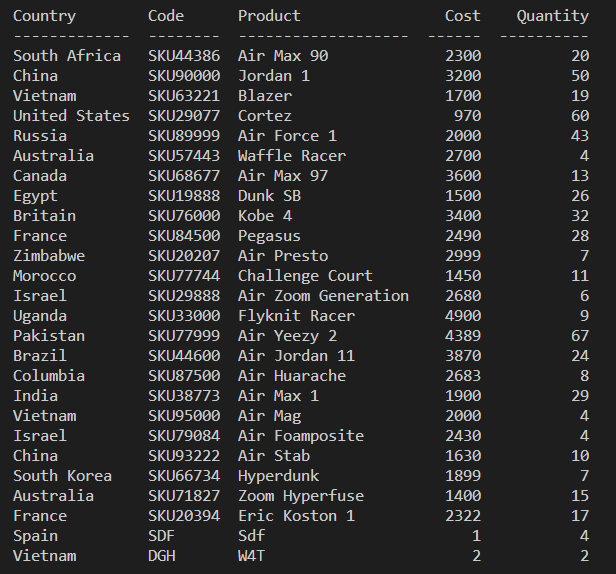The image size is (616, 574).
Task: Select the Air Max 97 product
Action: tap(283, 176)
